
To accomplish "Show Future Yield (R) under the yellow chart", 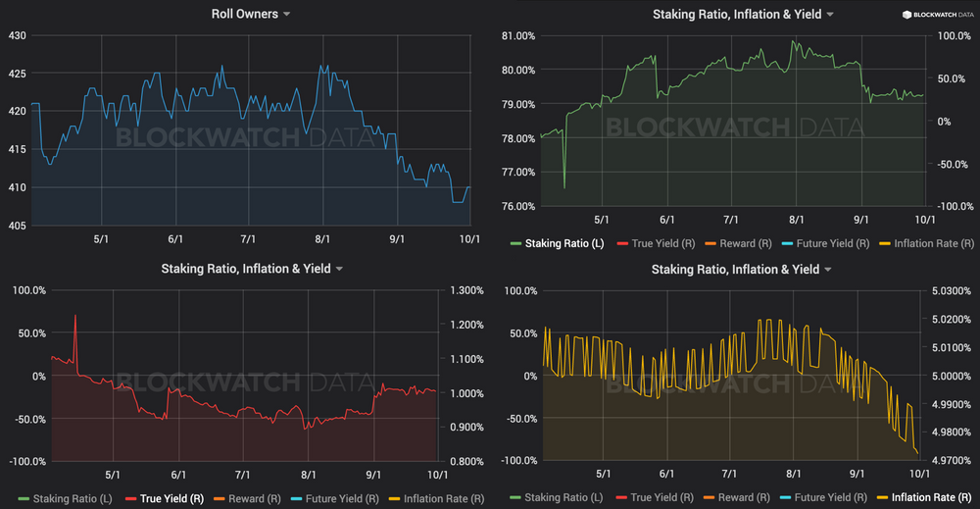I will click(827, 498).
